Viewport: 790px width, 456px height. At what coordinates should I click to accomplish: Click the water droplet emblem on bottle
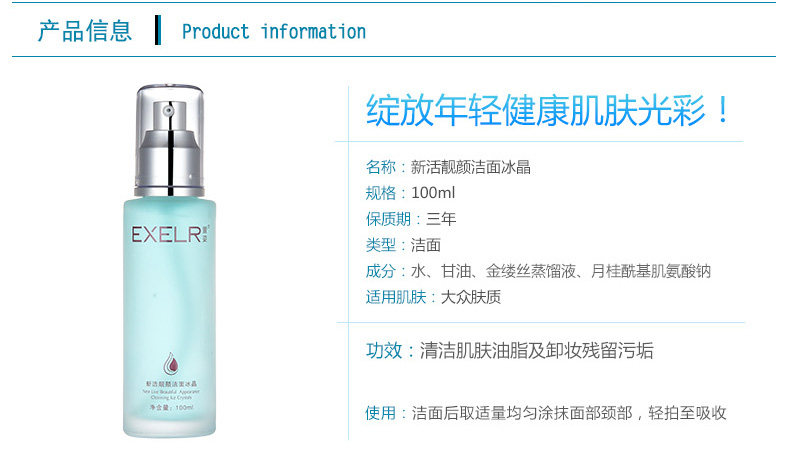(x=171, y=364)
